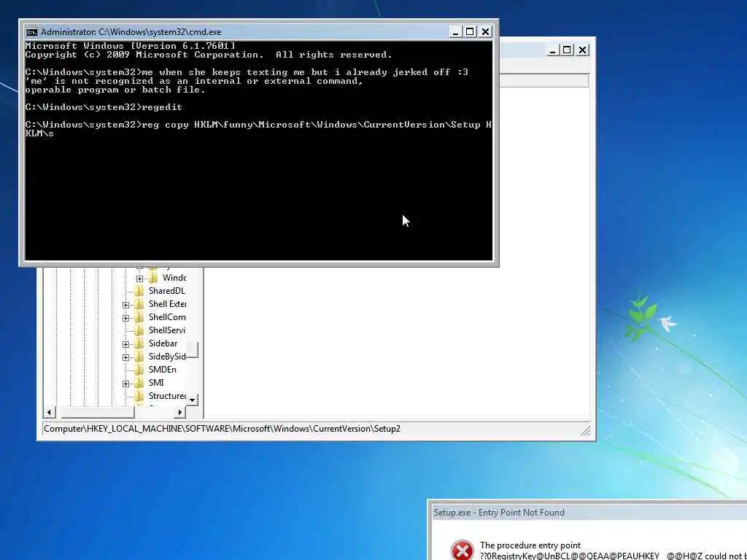The image size is (747, 560).
Task: Click the ShellCom... folder icon
Action: (x=139, y=317)
